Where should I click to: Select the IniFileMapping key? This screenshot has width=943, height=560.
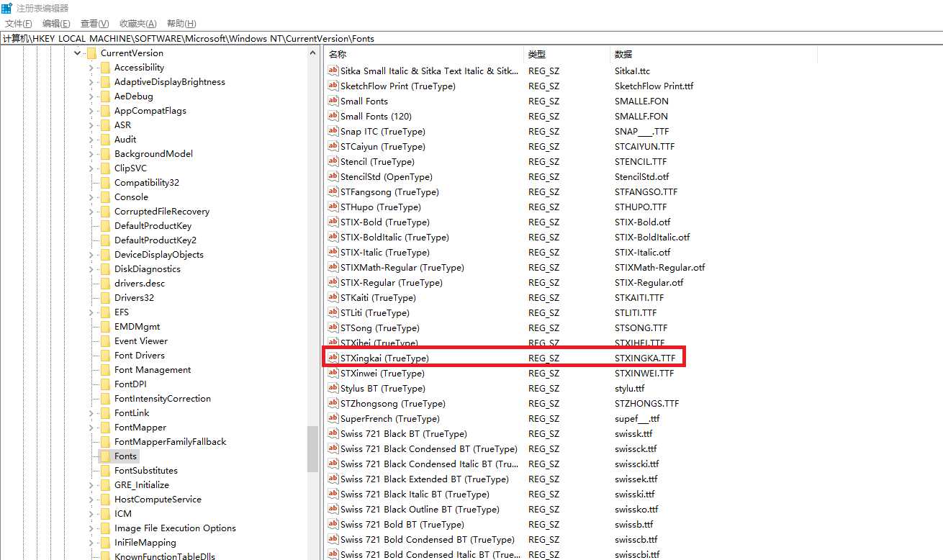(145, 542)
